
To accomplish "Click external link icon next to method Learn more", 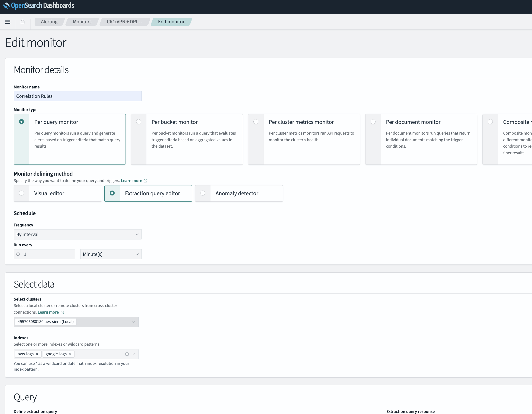I will 145,181.
